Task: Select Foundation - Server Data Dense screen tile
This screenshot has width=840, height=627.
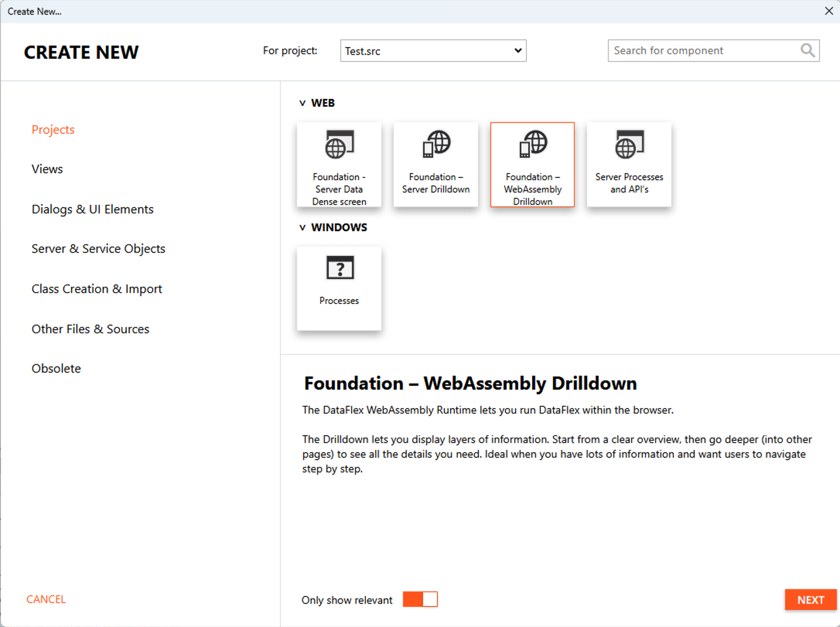Action: click(x=339, y=165)
